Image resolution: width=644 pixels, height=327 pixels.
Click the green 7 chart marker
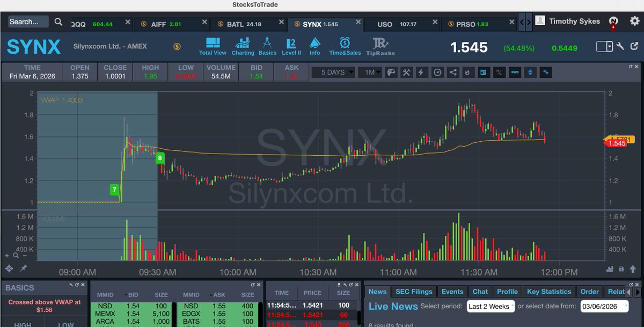coord(114,190)
